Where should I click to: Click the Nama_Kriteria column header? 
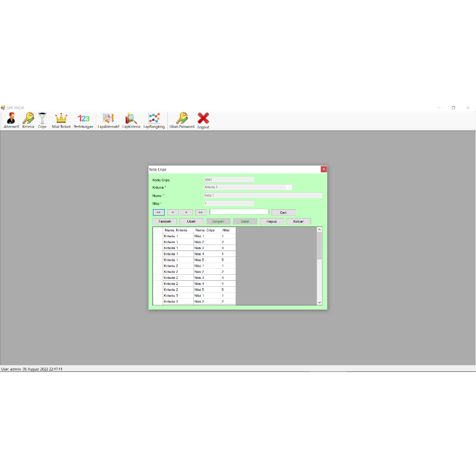point(178,230)
